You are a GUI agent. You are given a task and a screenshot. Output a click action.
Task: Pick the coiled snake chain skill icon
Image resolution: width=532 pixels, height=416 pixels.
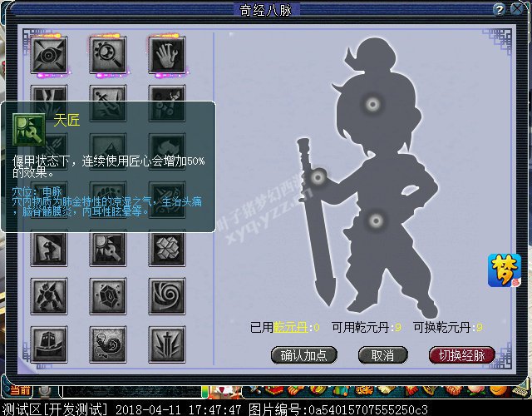click(x=108, y=344)
